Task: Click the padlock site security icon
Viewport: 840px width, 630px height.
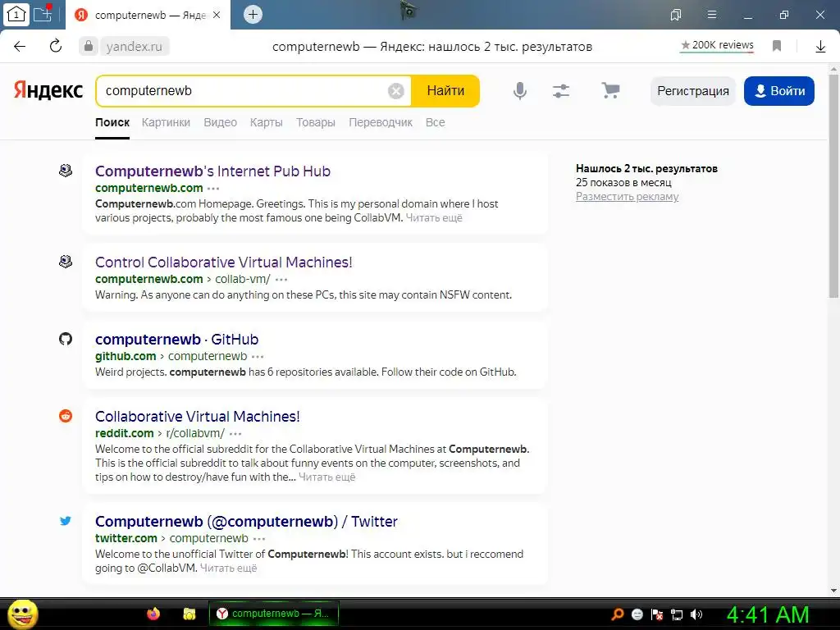Action: [x=89, y=46]
